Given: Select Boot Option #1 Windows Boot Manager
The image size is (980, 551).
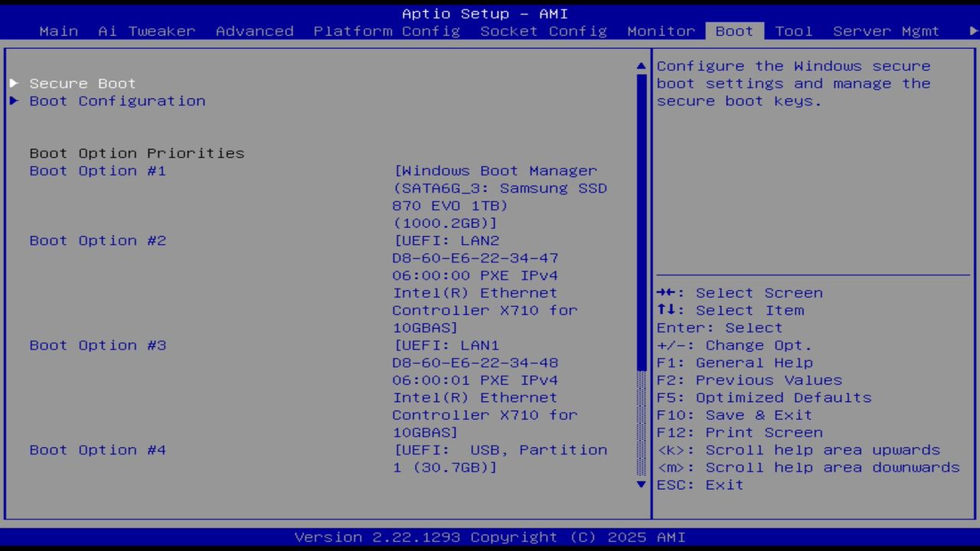Looking at the screenshot, I should [x=97, y=171].
